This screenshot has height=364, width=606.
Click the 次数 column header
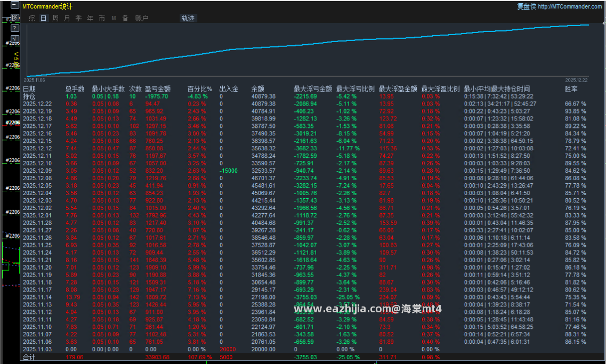pos(135,89)
